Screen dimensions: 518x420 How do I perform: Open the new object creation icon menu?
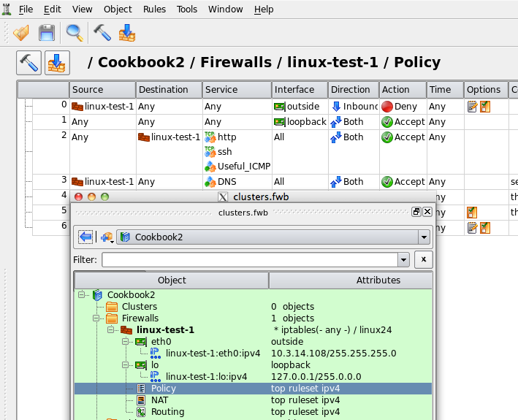(x=107, y=237)
